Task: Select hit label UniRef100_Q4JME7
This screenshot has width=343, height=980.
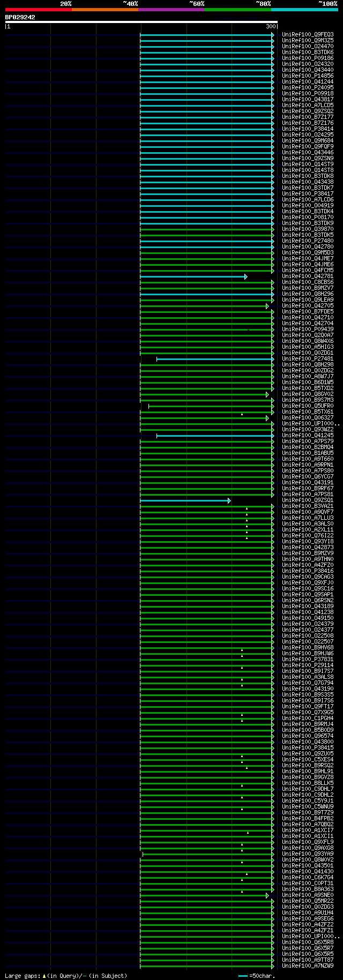Action: 308,259
